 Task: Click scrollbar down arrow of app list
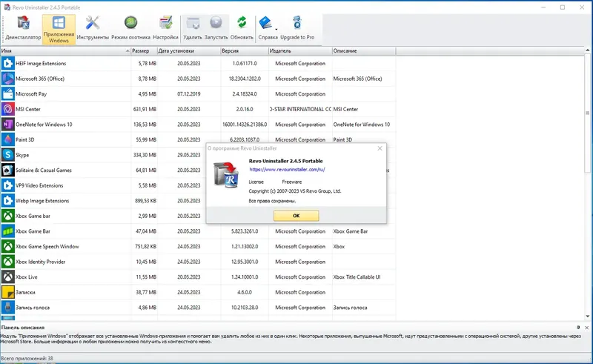coord(587,317)
